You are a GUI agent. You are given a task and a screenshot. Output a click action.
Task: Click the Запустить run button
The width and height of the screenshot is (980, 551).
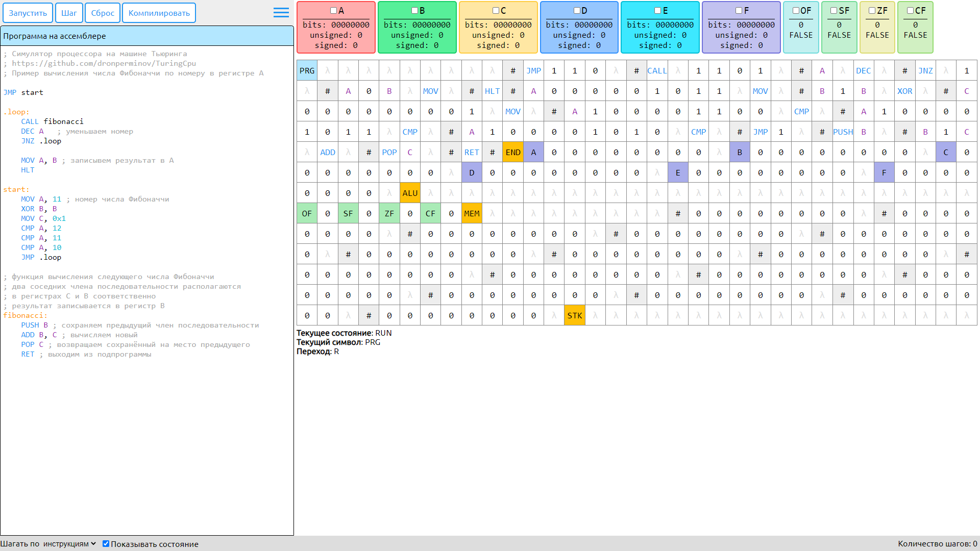point(28,12)
